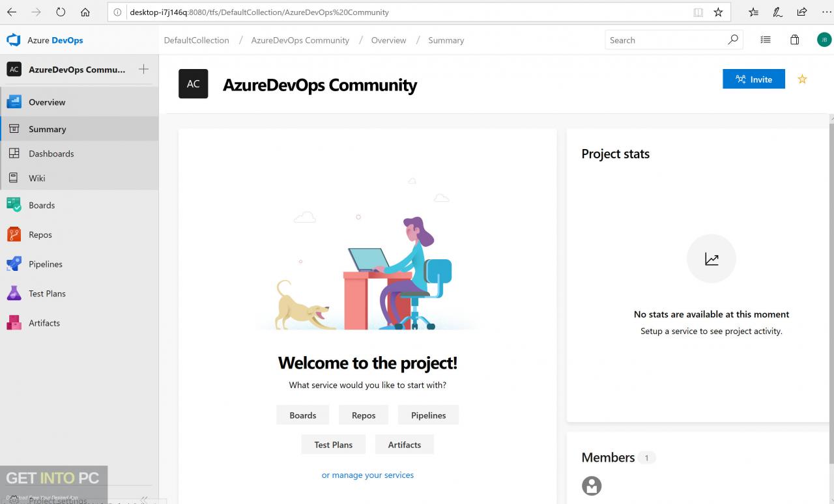Click the large AC project avatar in header
Screen dimensions: 834x504
(x=194, y=83)
